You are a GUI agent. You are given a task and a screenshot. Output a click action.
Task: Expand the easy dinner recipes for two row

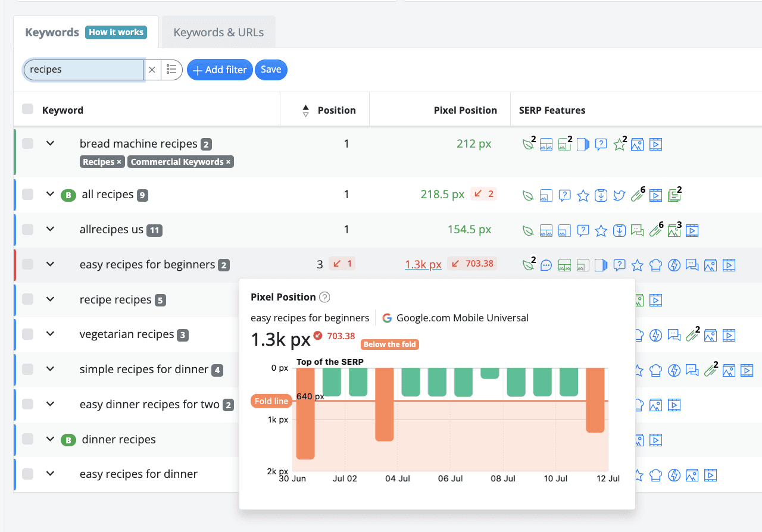tap(51, 404)
